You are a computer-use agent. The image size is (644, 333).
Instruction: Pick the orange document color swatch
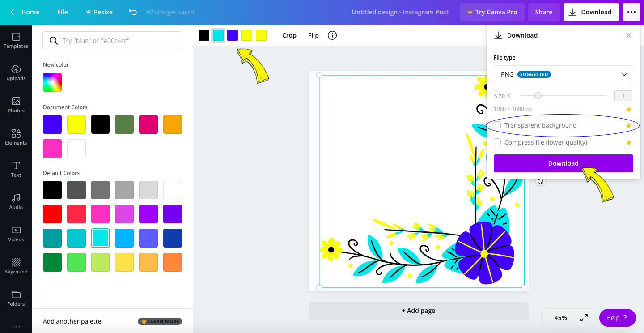pyautogui.click(x=173, y=124)
